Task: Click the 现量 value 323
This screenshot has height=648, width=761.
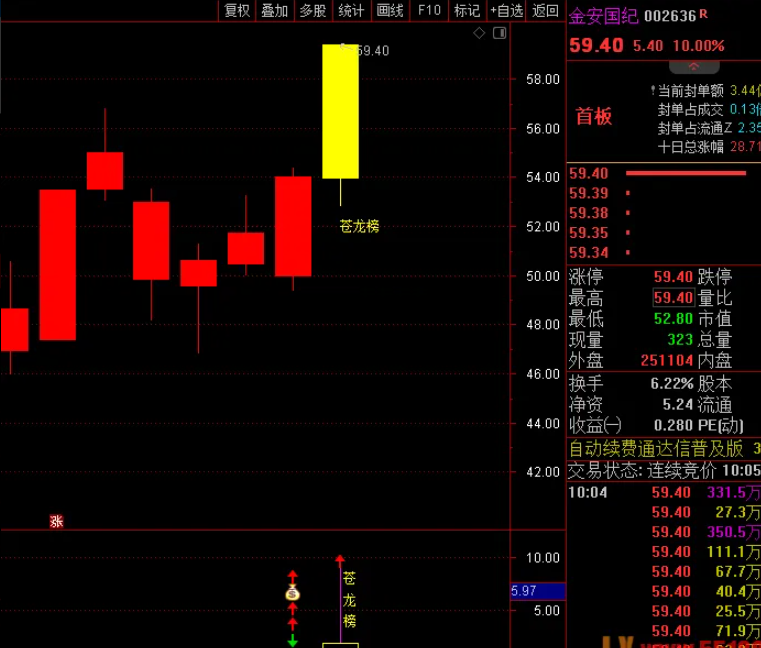Action: point(680,340)
